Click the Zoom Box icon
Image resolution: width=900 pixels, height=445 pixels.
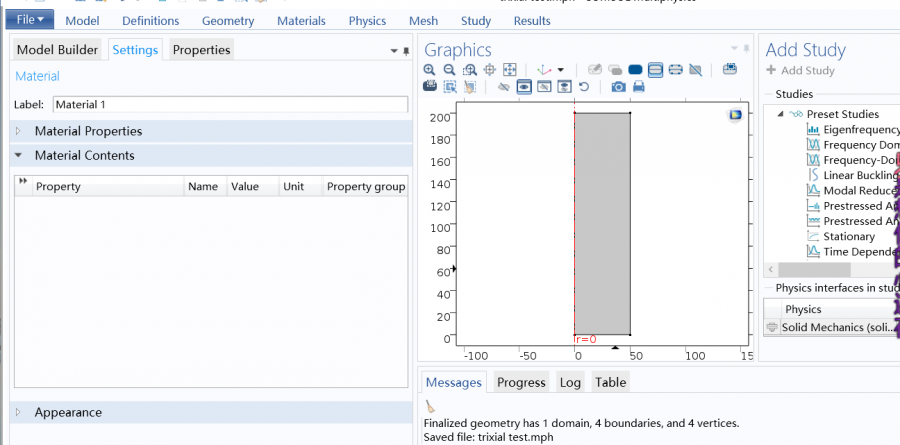coord(469,70)
